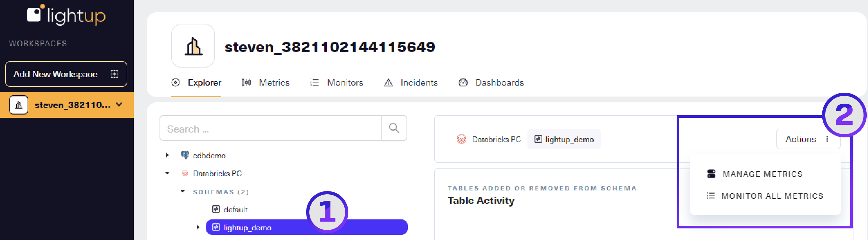The width and height of the screenshot is (868, 240).
Task: Collapse the Databricks PC tree node
Action: click(167, 173)
